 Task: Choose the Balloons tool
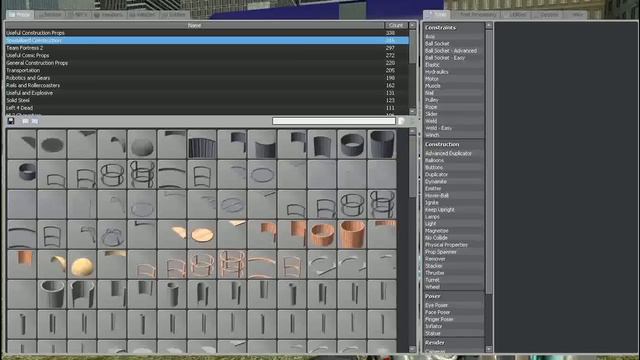[x=453, y=160]
